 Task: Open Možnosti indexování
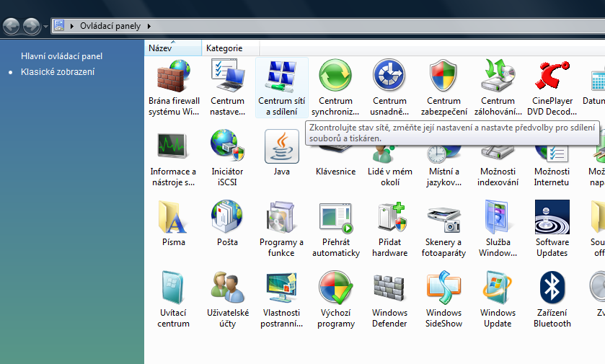498,177
